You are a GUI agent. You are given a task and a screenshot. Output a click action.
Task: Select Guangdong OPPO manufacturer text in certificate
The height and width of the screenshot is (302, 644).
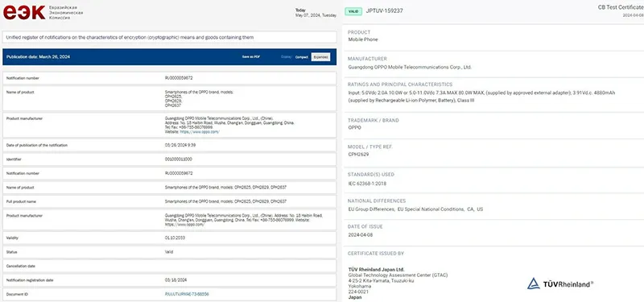pos(410,67)
